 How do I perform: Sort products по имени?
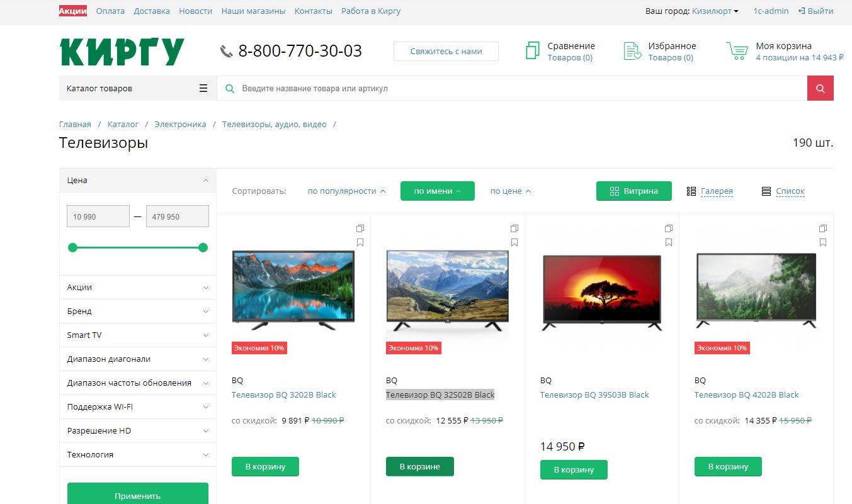tap(438, 191)
